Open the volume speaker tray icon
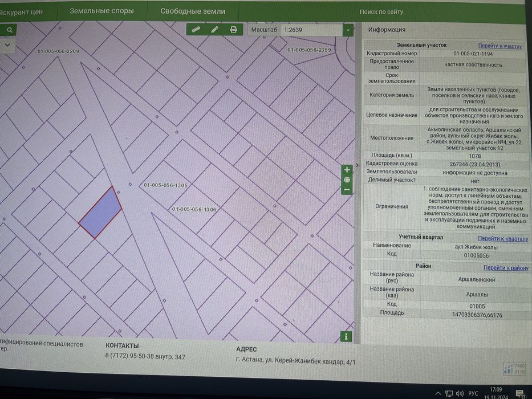Image resolution: width=532 pixels, height=399 pixels. pos(460,393)
